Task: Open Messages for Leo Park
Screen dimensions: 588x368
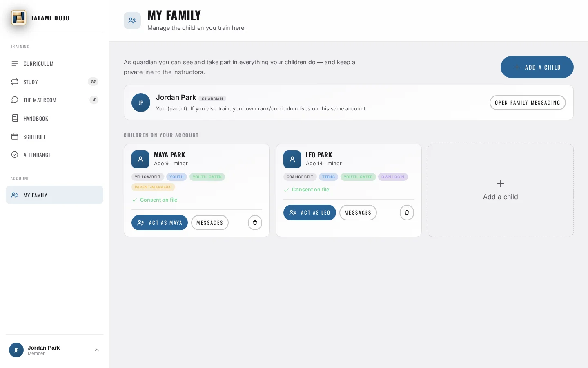Action: coord(358,213)
